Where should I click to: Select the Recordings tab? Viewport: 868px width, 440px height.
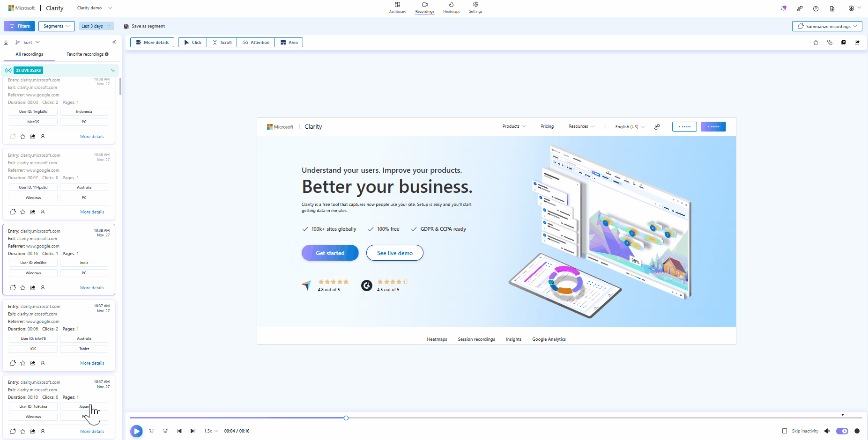[x=425, y=8]
